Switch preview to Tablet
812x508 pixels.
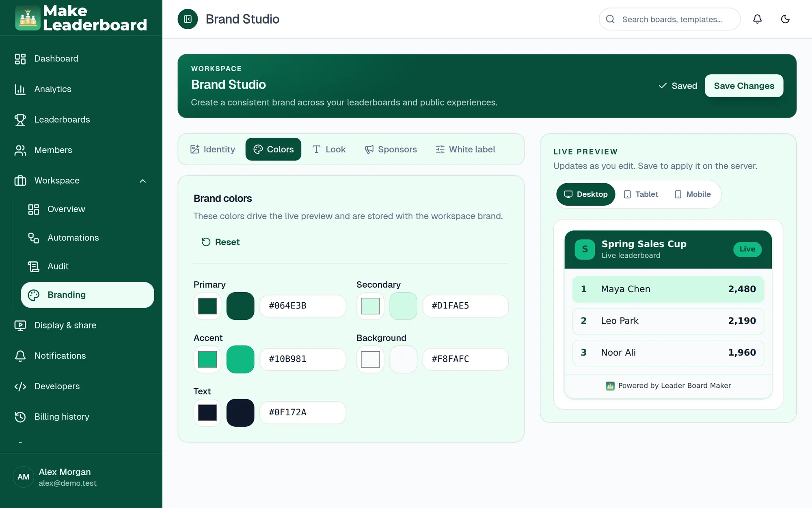coord(641,194)
